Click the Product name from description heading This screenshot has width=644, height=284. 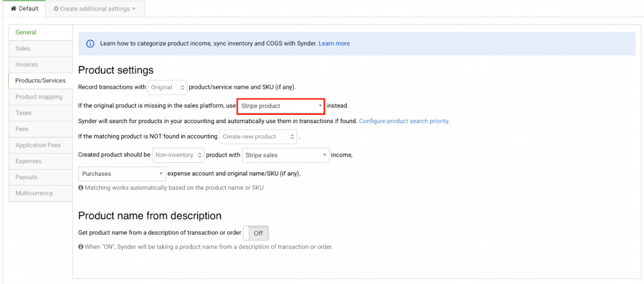[150, 216]
